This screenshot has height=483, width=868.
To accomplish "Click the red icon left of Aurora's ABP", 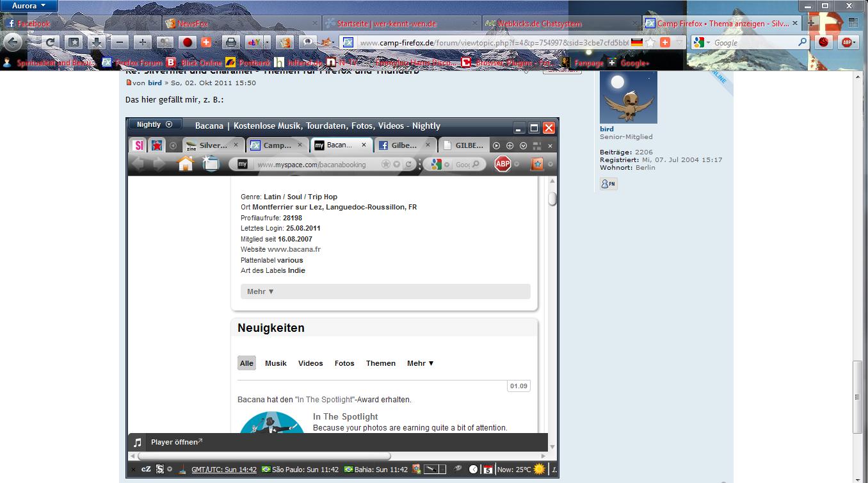I will tap(824, 42).
